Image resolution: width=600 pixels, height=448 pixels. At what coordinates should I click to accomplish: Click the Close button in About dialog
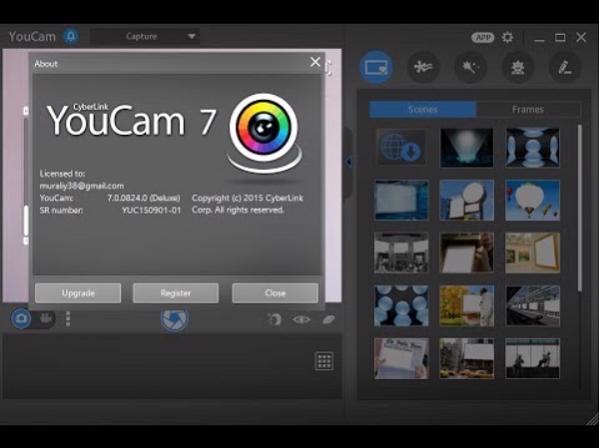tap(275, 293)
